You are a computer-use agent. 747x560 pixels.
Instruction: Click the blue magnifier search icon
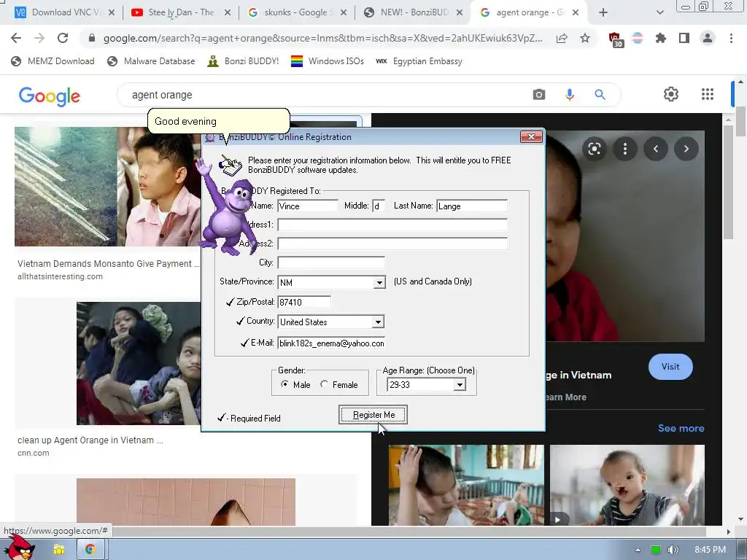(x=600, y=95)
